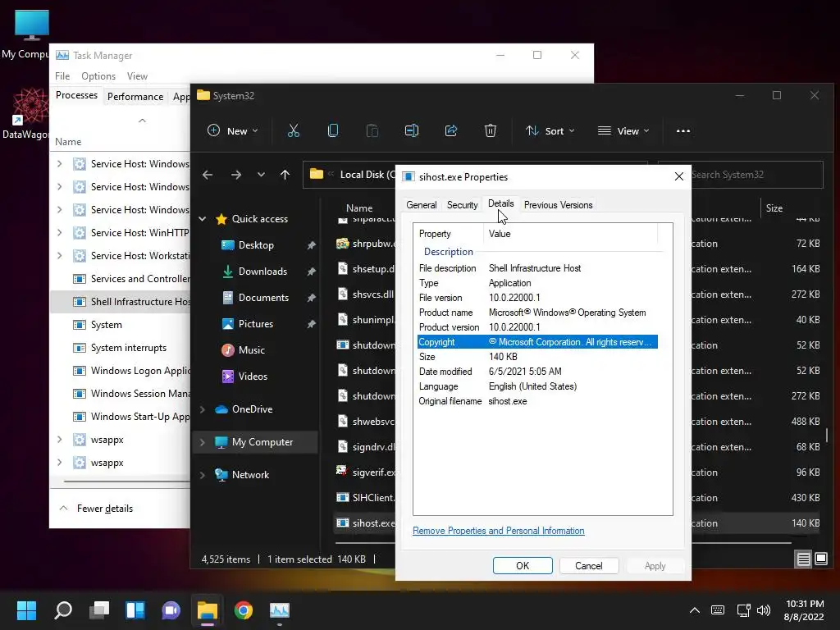The height and width of the screenshot is (630, 840).
Task: Click Task Manager taskbar icon
Action: pos(279,610)
